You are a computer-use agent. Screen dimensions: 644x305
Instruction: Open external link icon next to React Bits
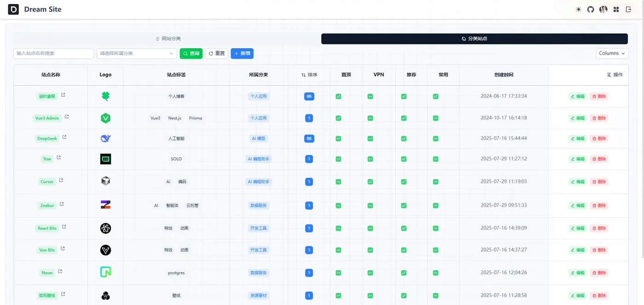(64, 227)
